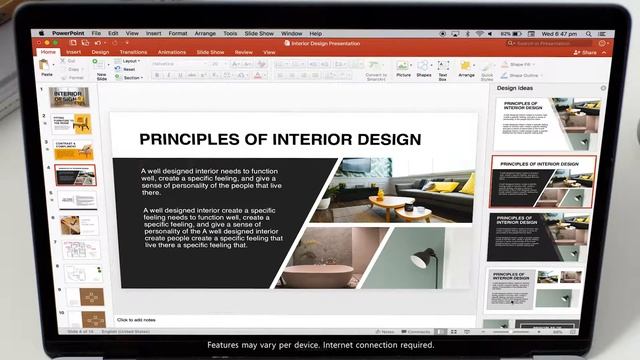Click the Shapes icon
Viewport: 640px width, 360px height.
coord(423,66)
